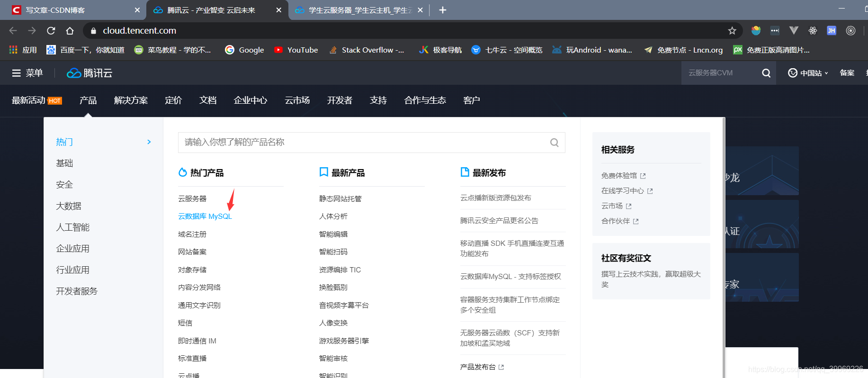Select the 热门 category with chevron
This screenshot has height=378, width=868.
tap(103, 142)
